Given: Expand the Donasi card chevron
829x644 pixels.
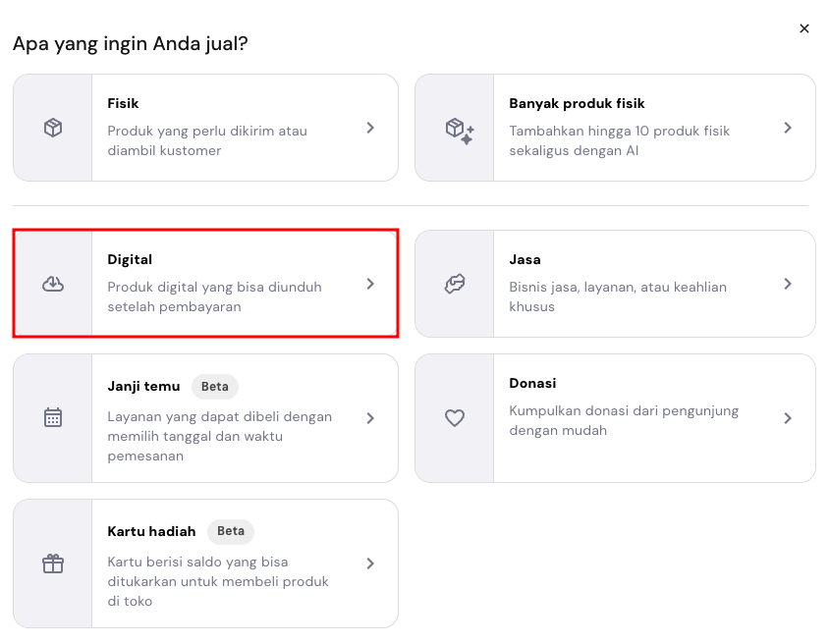Looking at the screenshot, I should (x=788, y=417).
